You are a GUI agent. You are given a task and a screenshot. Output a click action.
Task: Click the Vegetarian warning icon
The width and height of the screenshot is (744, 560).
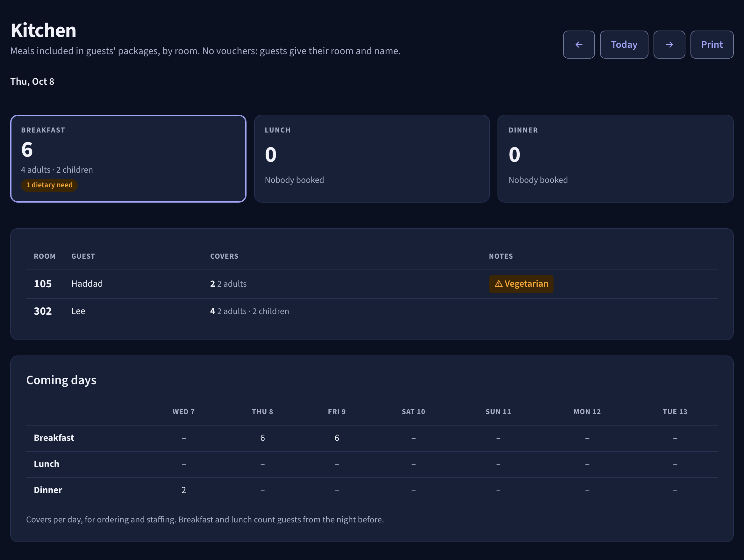pos(498,284)
